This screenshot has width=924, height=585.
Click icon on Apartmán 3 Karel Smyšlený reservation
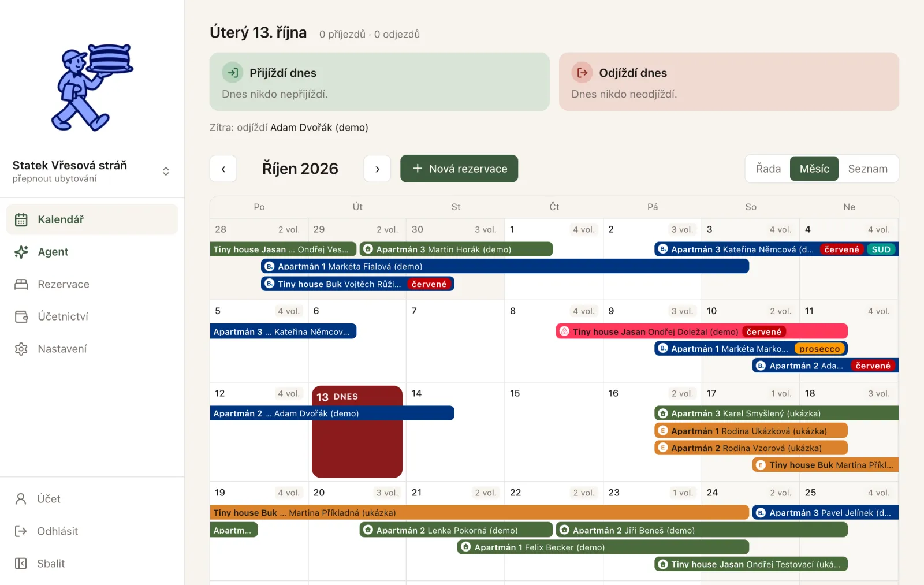point(663,413)
